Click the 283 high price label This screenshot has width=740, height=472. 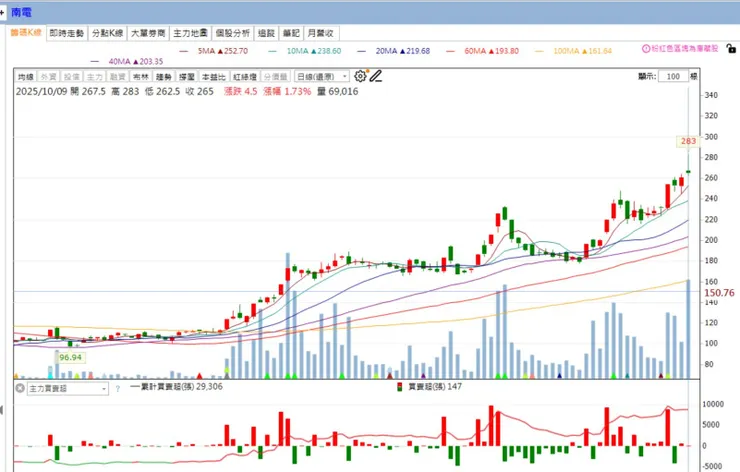(688, 141)
